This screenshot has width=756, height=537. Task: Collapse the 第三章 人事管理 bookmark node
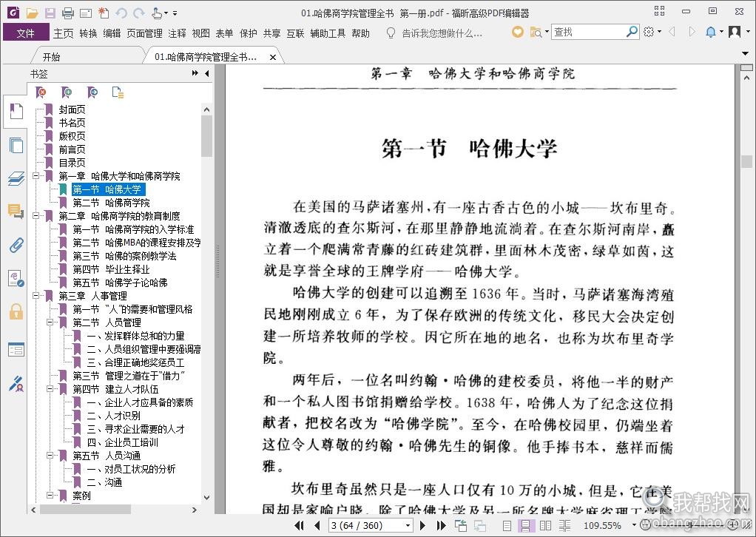36,295
